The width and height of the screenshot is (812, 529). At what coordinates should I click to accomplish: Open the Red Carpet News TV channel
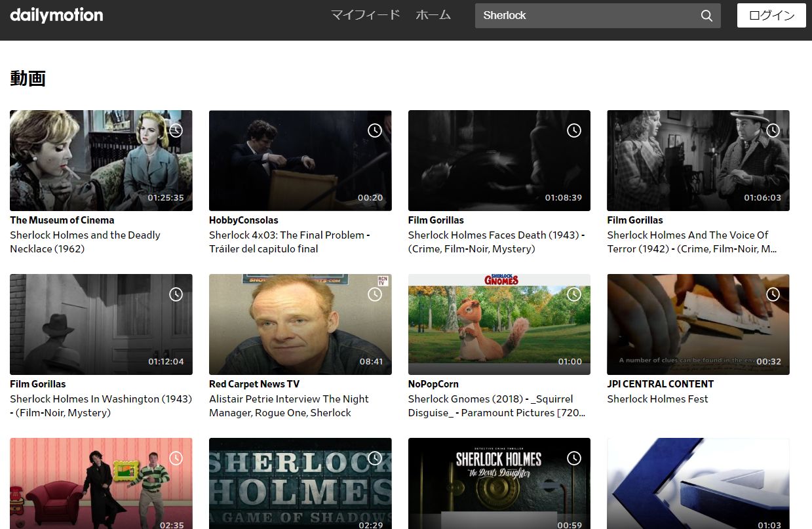[x=254, y=384]
